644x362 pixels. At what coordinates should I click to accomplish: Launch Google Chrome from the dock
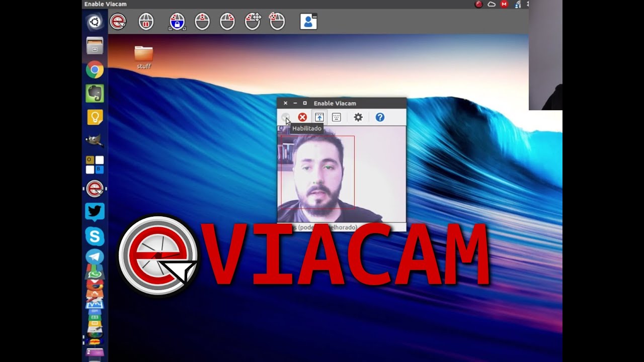95,69
